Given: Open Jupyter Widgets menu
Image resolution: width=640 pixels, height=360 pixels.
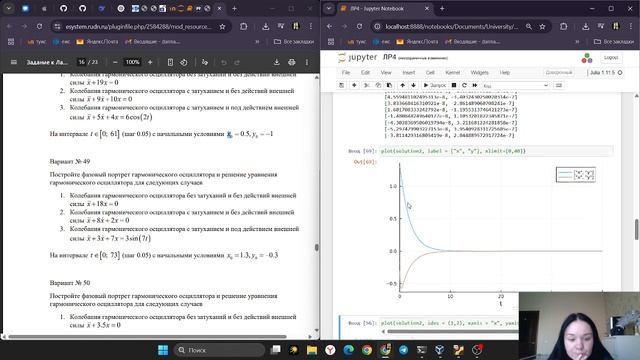Looking at the screenshot, I should tap(480, 73).
